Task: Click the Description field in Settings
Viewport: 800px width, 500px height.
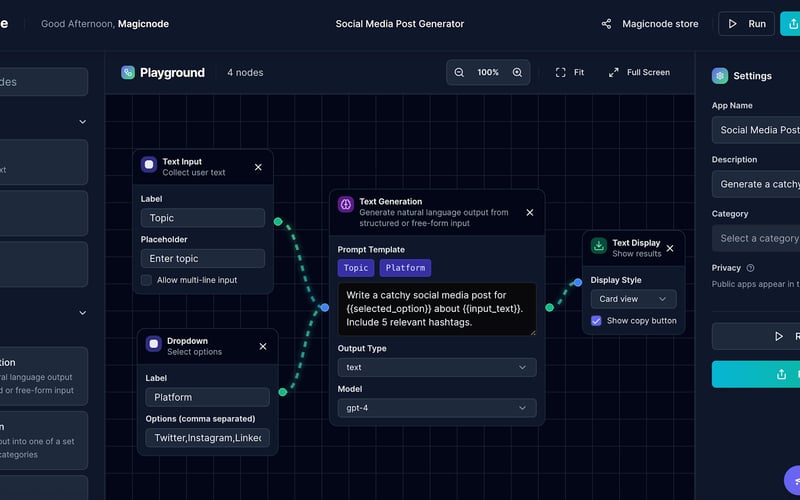Action: click(756, 184)
